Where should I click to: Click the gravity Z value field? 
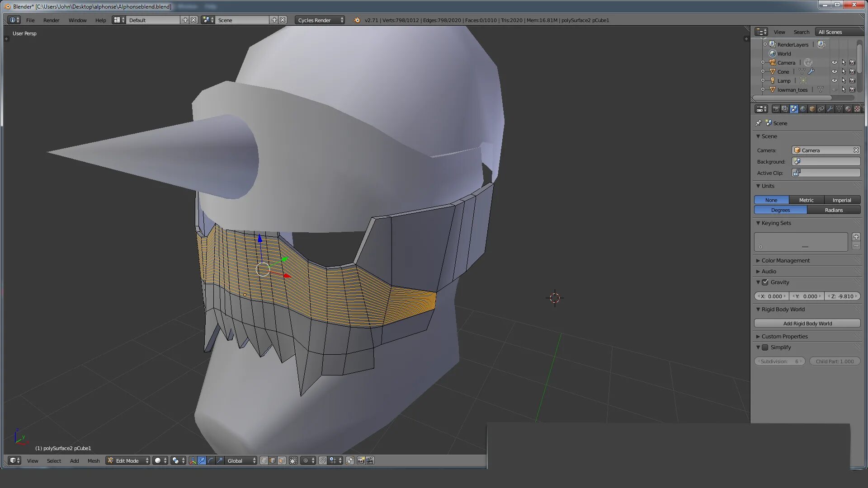pos(842,296)
